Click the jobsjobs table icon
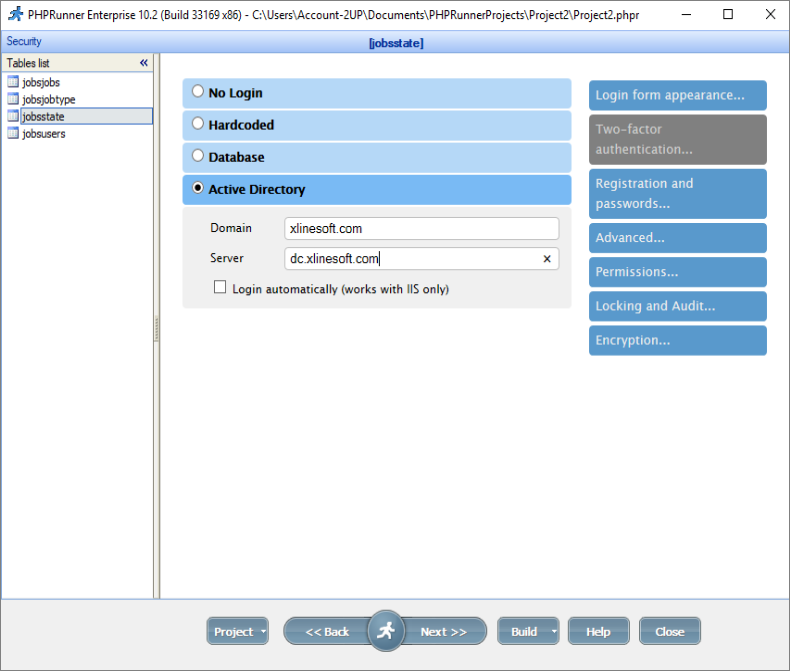790x671 pixels. click(x=13, y=82)
